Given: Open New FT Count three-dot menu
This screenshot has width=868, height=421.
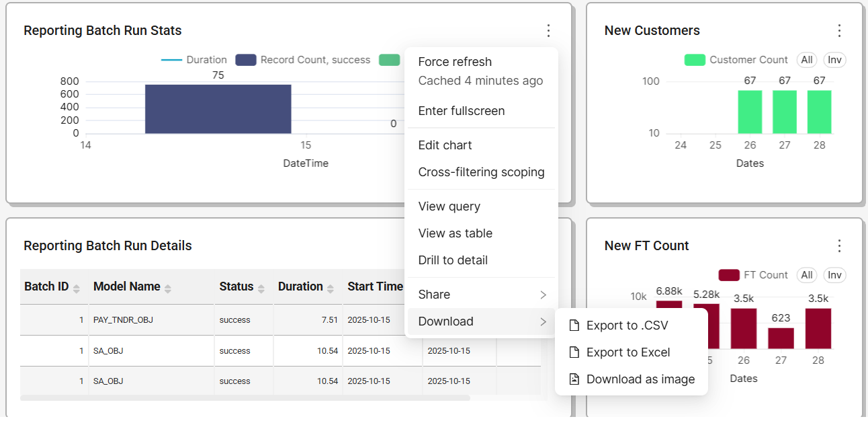Looking at the screenshot, I should (x=838, y=246).
